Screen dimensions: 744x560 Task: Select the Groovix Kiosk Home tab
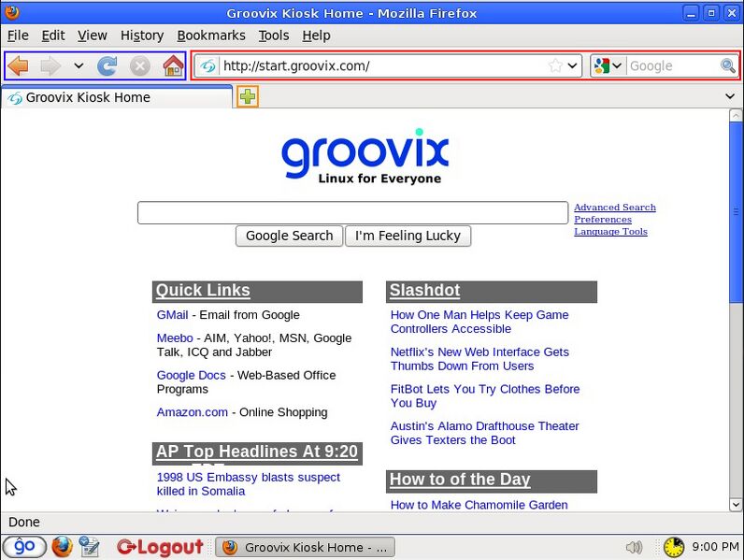(x=117, y=97)
